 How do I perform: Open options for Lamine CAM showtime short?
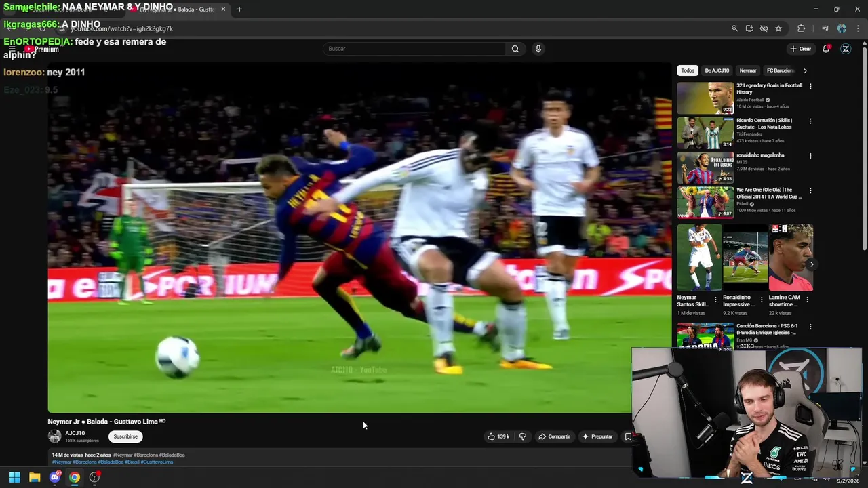(808, 299)
